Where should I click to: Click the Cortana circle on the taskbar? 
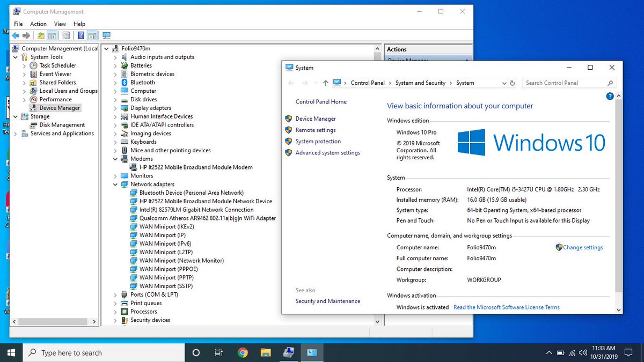(196, 352)
